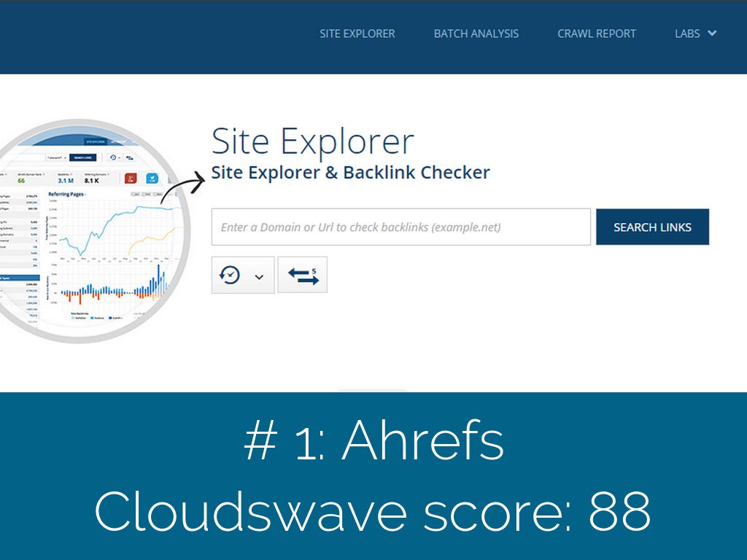Expand the LABS dropdown menu

click(687, 34)
